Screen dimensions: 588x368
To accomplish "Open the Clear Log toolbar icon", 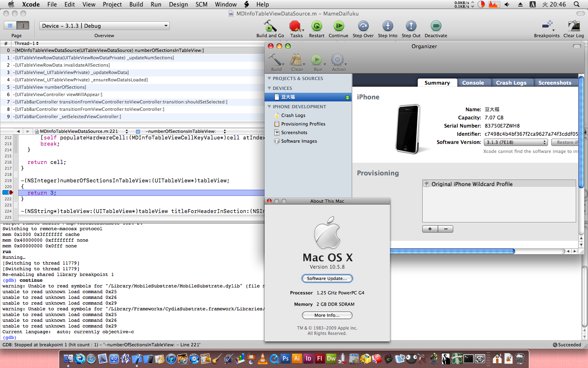I will coord(574,27).
